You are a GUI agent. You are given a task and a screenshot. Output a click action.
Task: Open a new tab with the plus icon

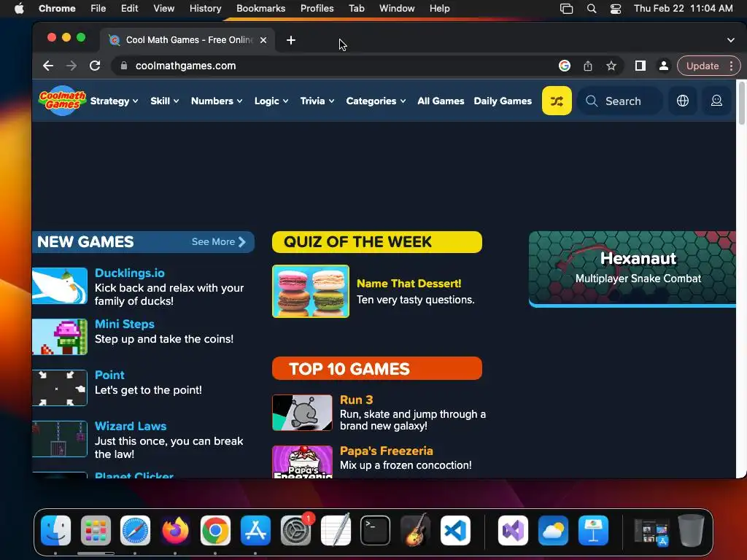(x=290, y=41)
